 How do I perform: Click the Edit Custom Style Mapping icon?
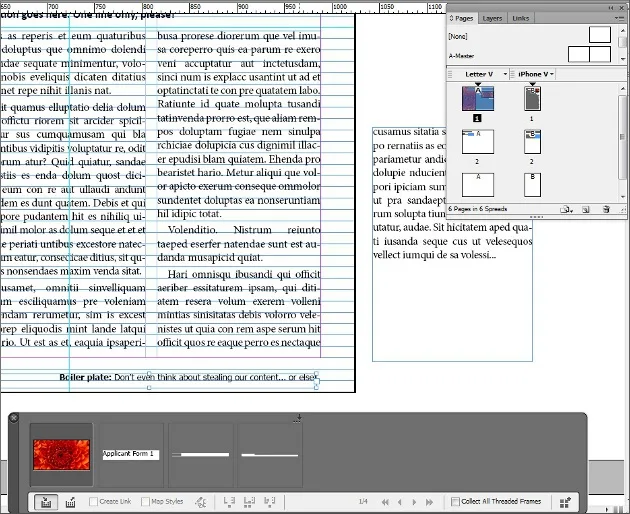click(x=200, y=502)
